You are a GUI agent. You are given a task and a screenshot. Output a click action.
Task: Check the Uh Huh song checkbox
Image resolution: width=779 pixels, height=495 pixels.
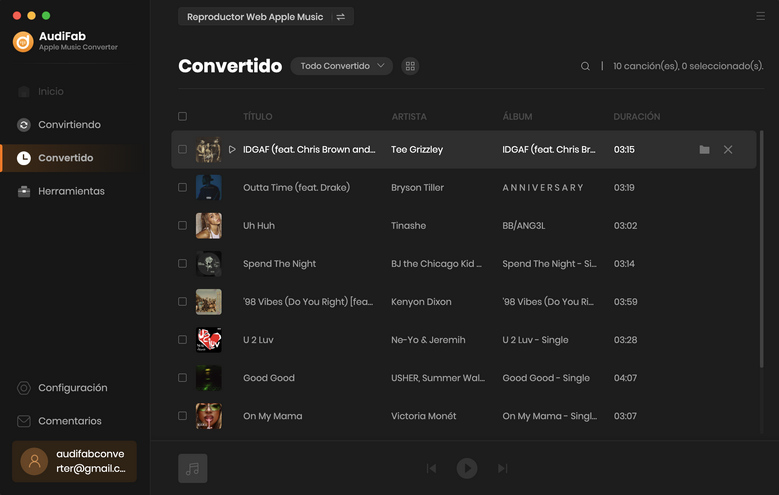click(x=182, y=226)
